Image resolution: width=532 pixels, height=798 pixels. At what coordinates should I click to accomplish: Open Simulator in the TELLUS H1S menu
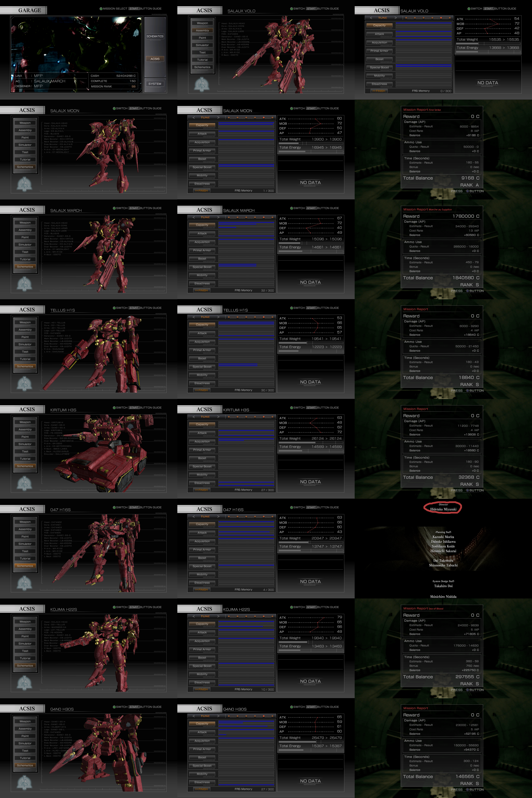25,344
